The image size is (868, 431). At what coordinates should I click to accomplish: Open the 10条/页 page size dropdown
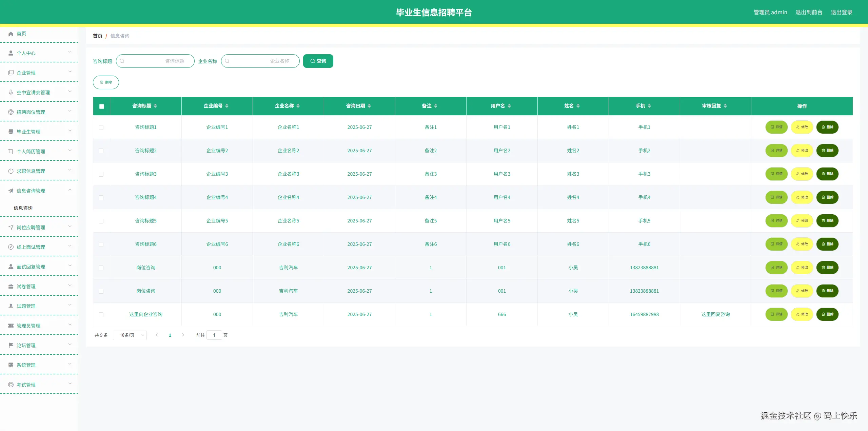[130, 335]
